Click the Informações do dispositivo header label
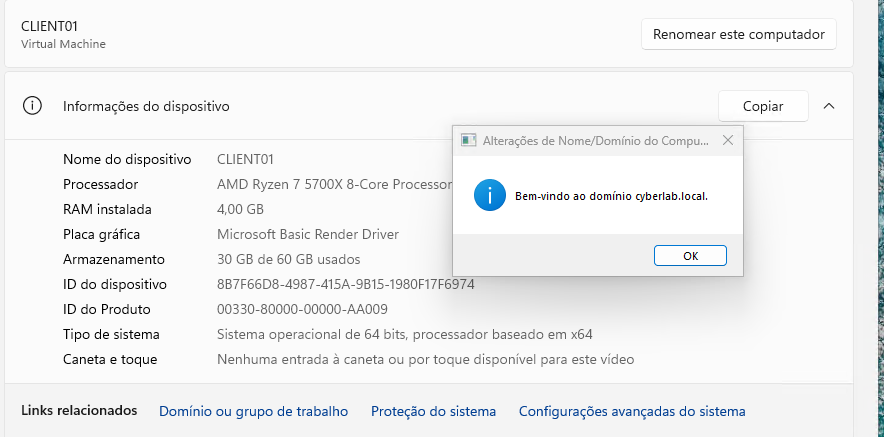The image size is (884, 437). [x=146, y=106]
